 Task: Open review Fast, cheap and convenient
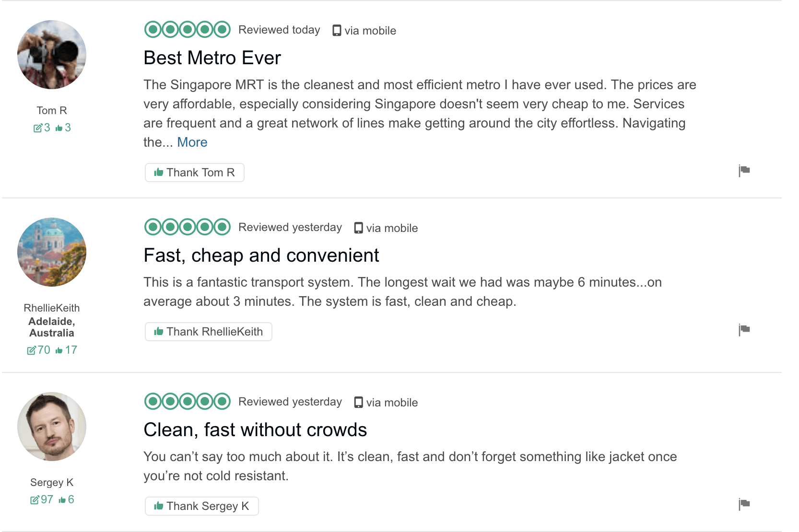[x=261, y=255]
